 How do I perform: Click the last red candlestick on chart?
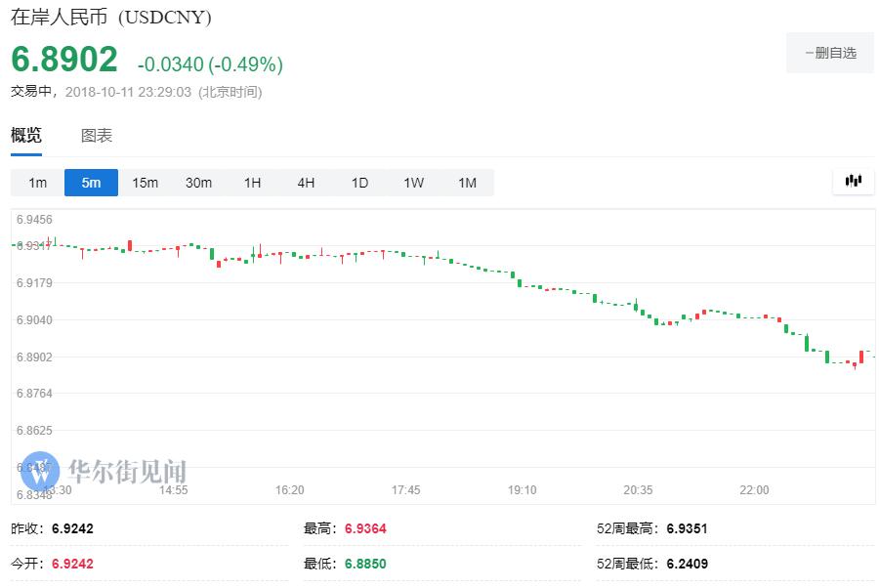(x=861, y=357)
